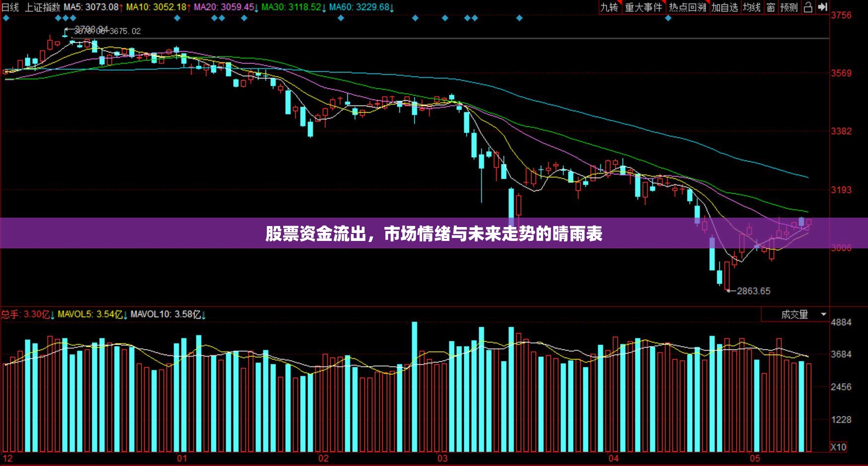Open the 九转 indicator button
This screenshot has height=466, width=868.
click(x=609, y=7)
